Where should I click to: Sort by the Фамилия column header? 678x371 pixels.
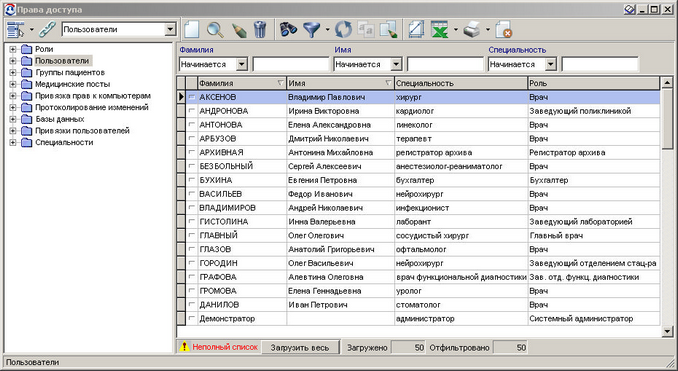(x=242, y=83)
